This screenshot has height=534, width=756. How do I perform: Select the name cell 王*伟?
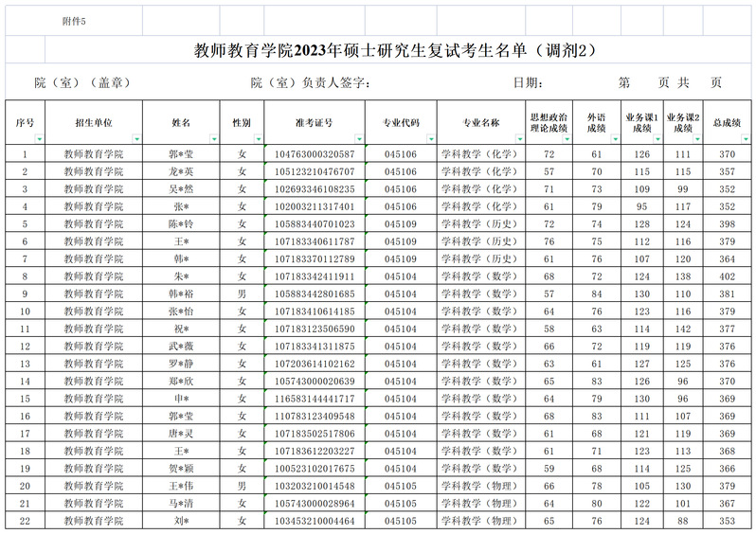[180, 486]
